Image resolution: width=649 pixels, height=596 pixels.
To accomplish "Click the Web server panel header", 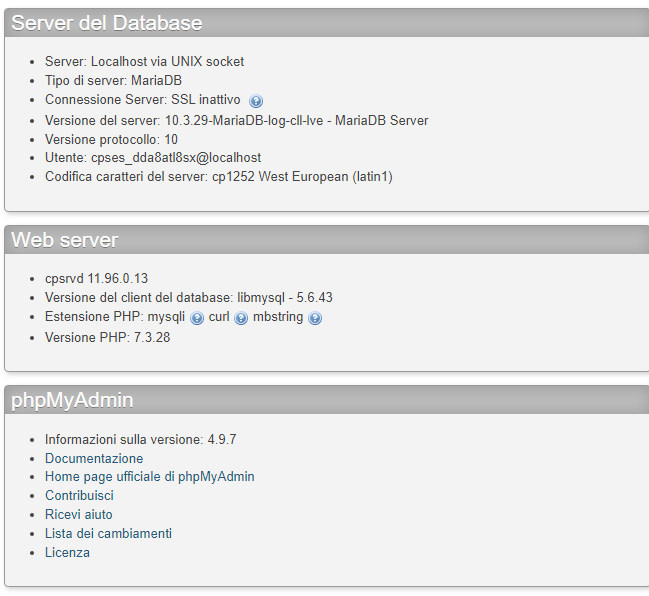I will pos(327,240).
